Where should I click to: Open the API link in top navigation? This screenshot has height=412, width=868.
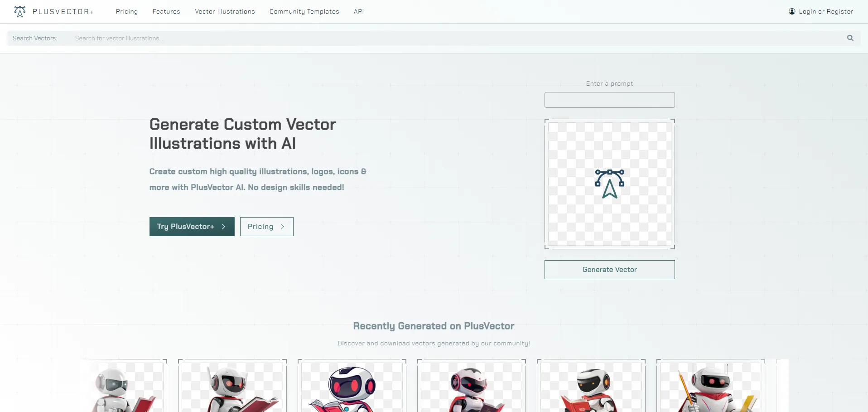(x=359, y=11)
